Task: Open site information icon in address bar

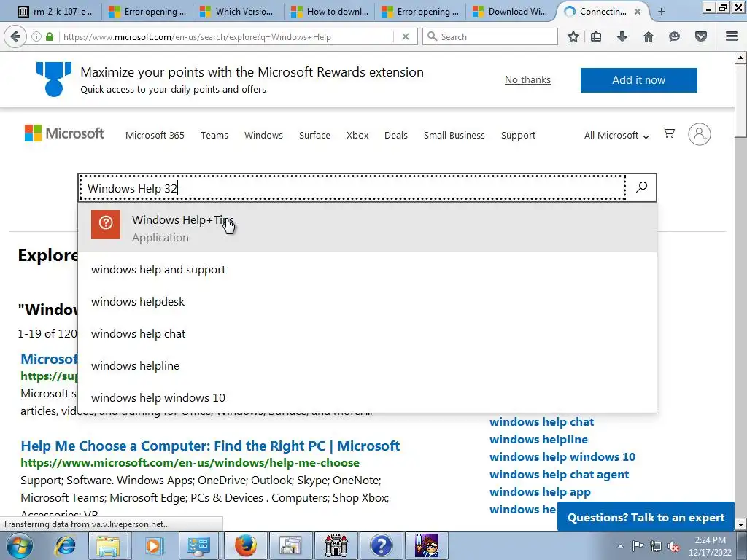Action: (36, 36)
